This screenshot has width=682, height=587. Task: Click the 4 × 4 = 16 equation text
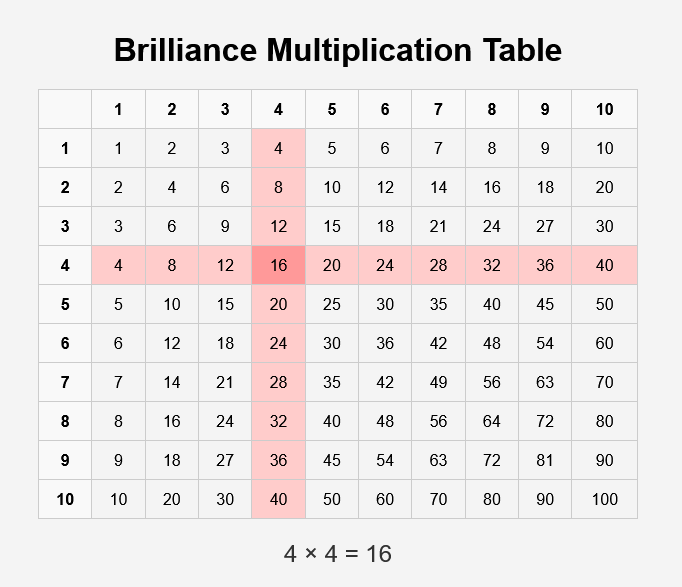pos(338,553)
